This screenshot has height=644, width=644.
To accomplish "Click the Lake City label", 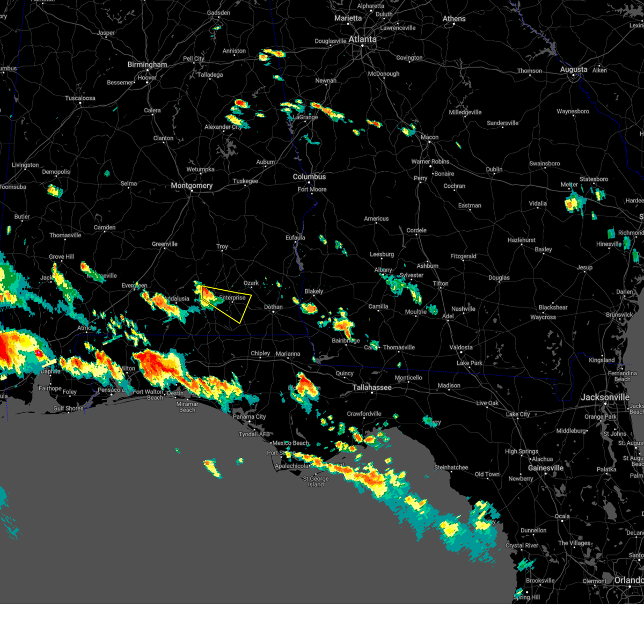I will tap(518, 414).
